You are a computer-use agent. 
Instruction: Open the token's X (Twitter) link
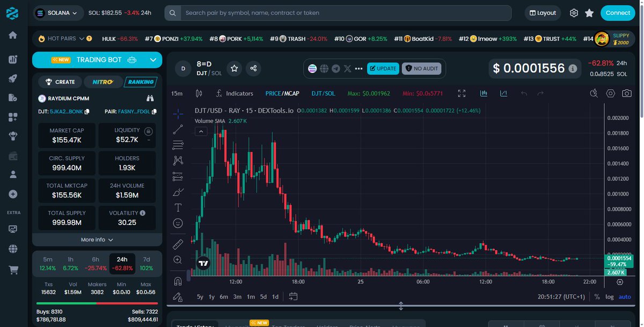point(348,68)
